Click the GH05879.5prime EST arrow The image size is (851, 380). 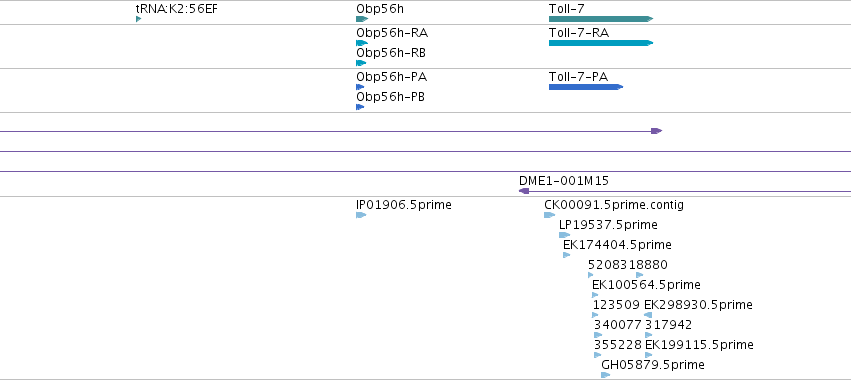(x=606, y=375)
